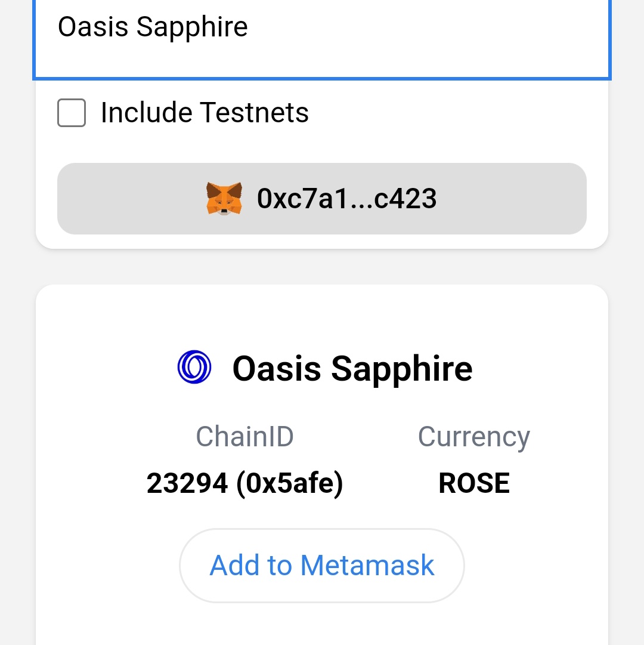Select the Oasis Sapphire chain title
The width and height of the screenshot is (644, 645).
tap(352, 369)
